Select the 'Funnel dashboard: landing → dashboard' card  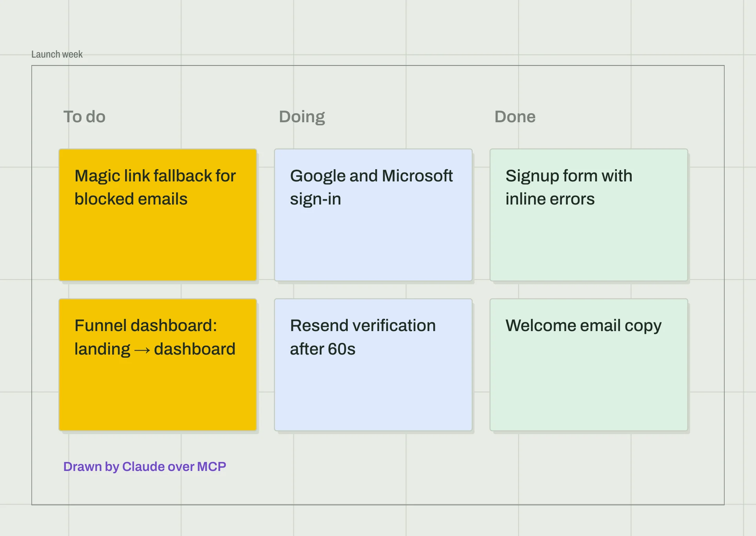tap(158, 365)
